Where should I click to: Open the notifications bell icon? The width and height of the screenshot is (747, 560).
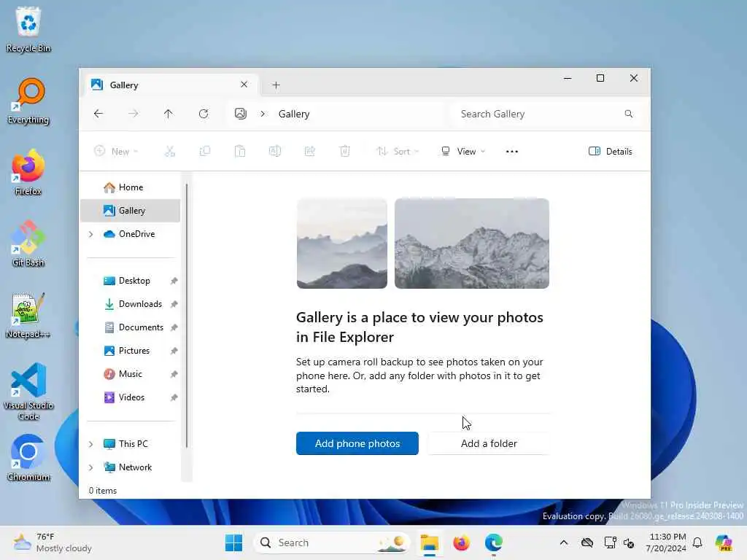click(x=697, y=542)
